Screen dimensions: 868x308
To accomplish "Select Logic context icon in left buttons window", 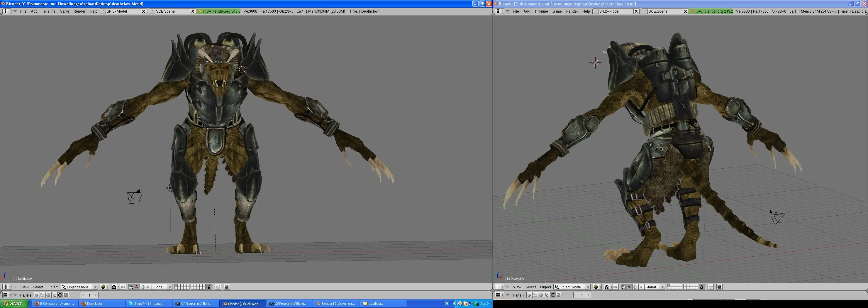I will point(37,295).
